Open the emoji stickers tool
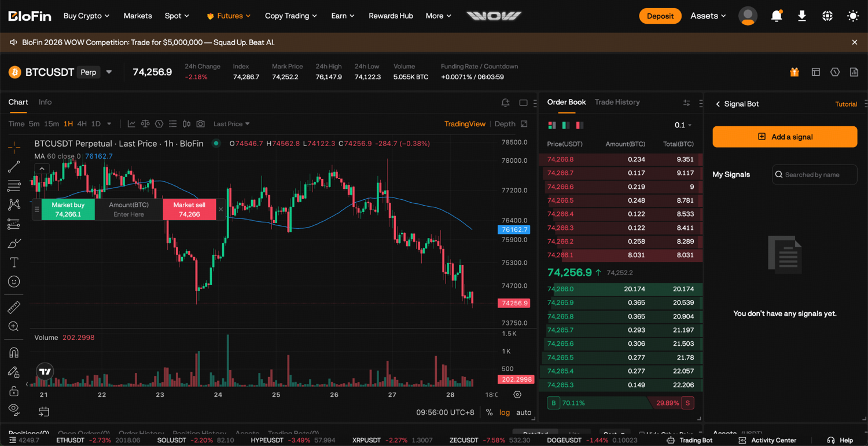The height and width of the screenshot is (446, 868). 14,282
